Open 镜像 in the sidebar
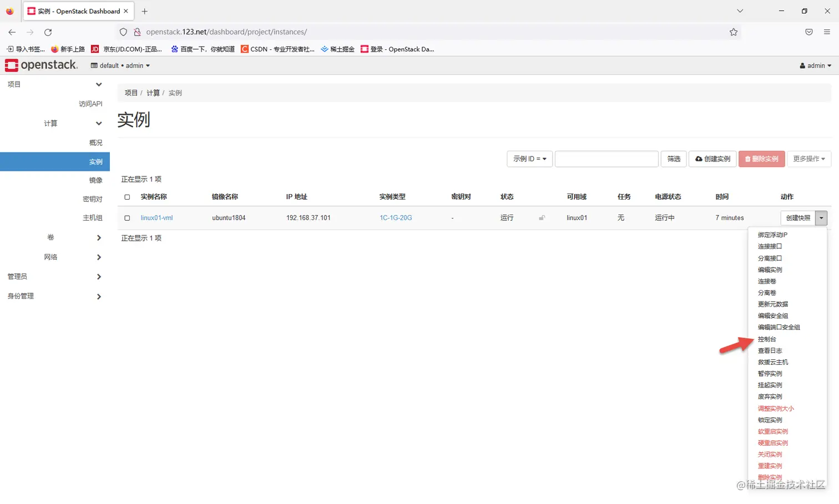The height and width of the screenshot is (504, 839). coord(96,180)
